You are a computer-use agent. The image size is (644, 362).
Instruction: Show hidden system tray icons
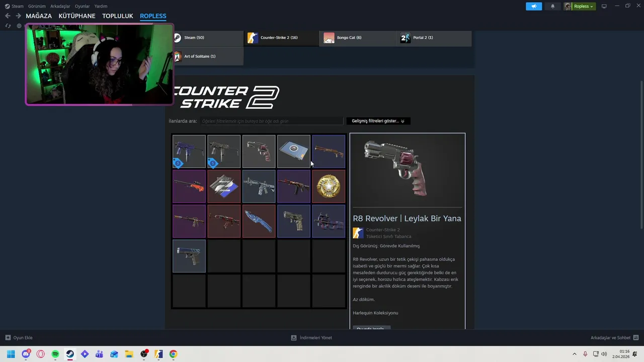click(x=575, y=354)
